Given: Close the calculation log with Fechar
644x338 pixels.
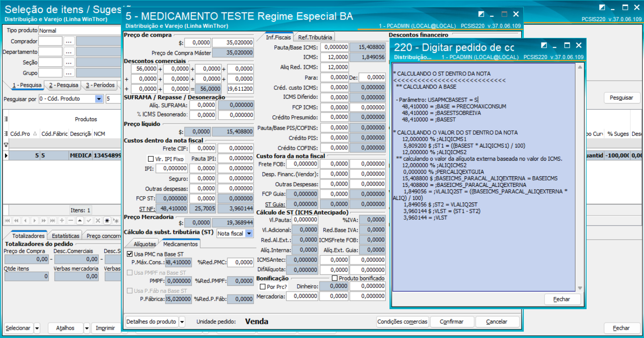Looking at the screenshot, I should pyautogui.click(x=562, y=299).
